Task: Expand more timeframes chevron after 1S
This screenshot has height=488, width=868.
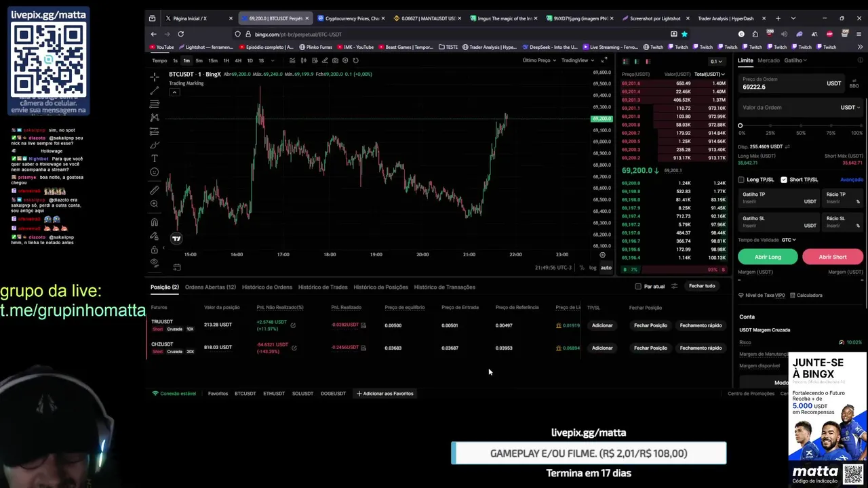Action: coord(271,60)
